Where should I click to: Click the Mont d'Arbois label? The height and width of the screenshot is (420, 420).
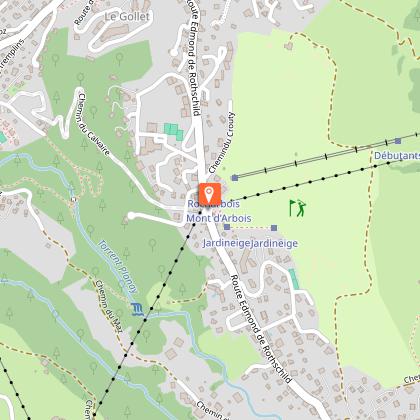[219, 218]
